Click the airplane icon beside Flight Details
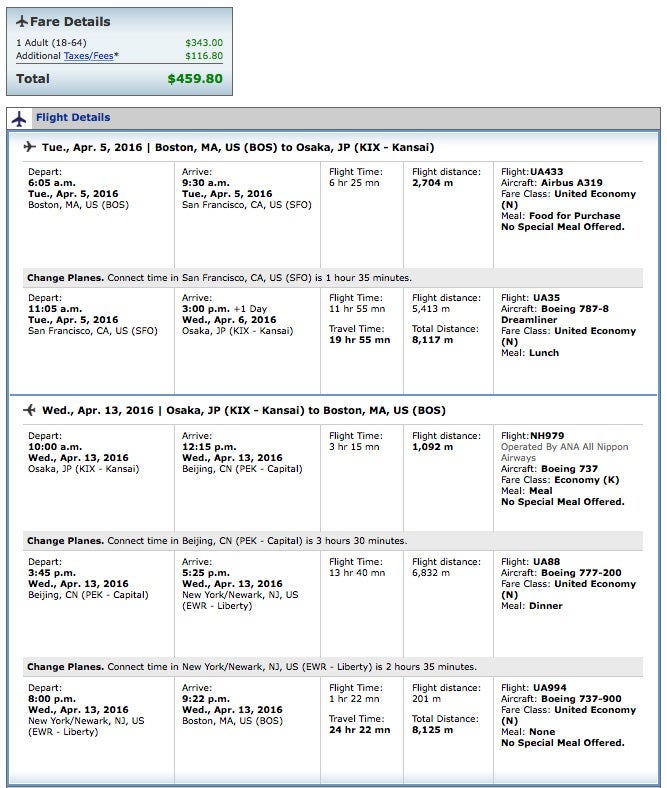 point(19,118)
